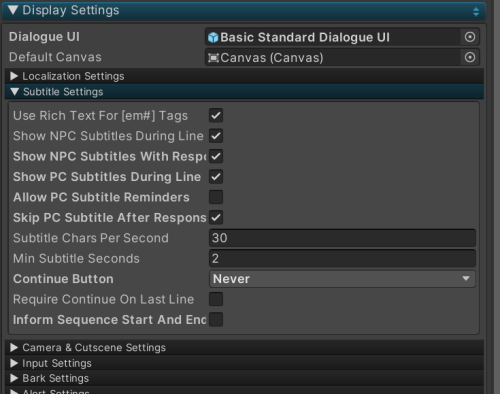Open the Continue Button dropdown
This screenshot has width=500, height=394.
coord(342,279)
